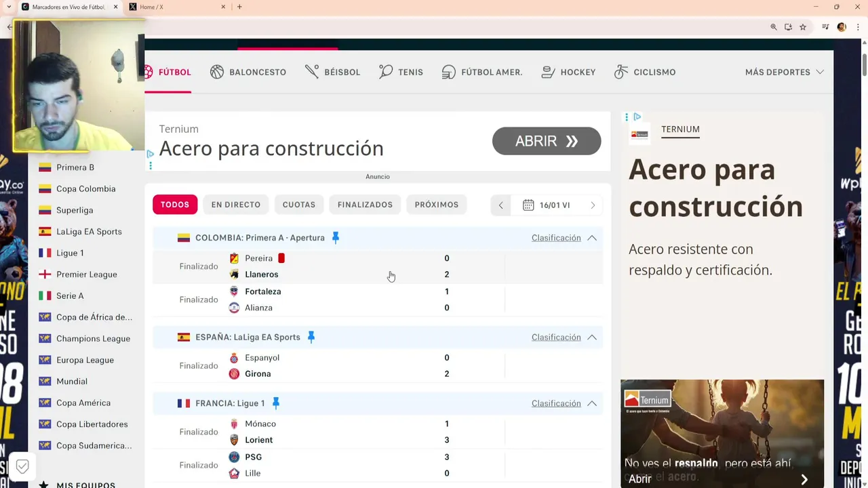The width and height of the screenshot is (868, 488).
Task: Open Primera B in the sidebar
Action: 75,167
